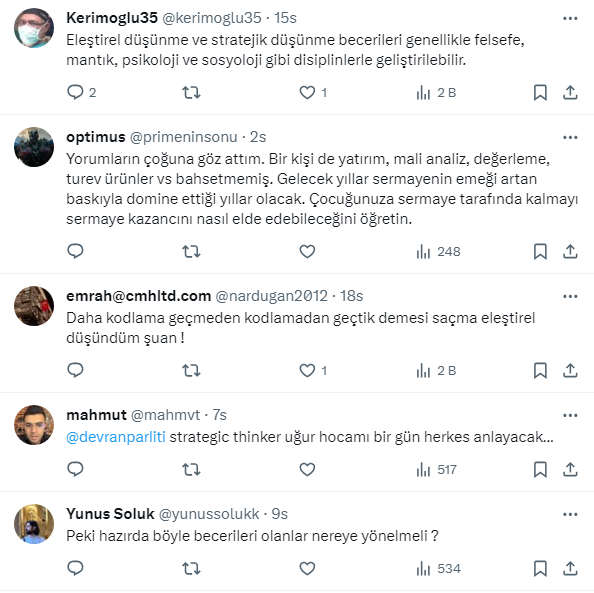
Task: Retweet Yunus Soluk's question tweet
Action: (191, 569)
